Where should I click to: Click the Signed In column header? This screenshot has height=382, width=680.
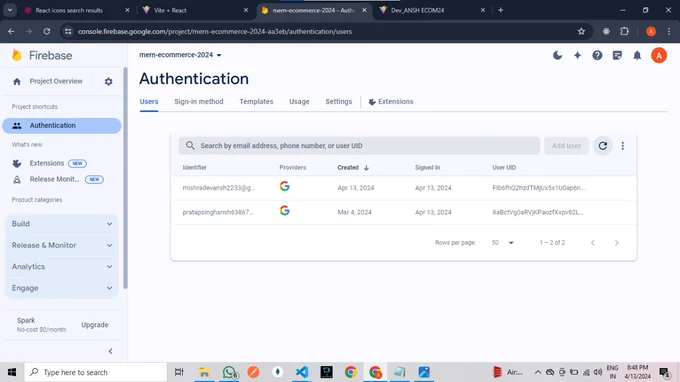coord(427,168)
